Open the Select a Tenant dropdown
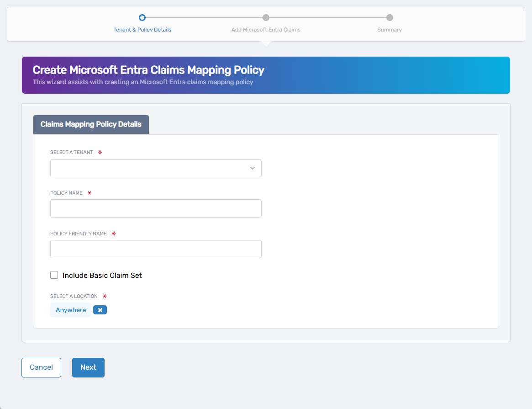The width and height of the screenshot is (532, 409). [156, 168]
